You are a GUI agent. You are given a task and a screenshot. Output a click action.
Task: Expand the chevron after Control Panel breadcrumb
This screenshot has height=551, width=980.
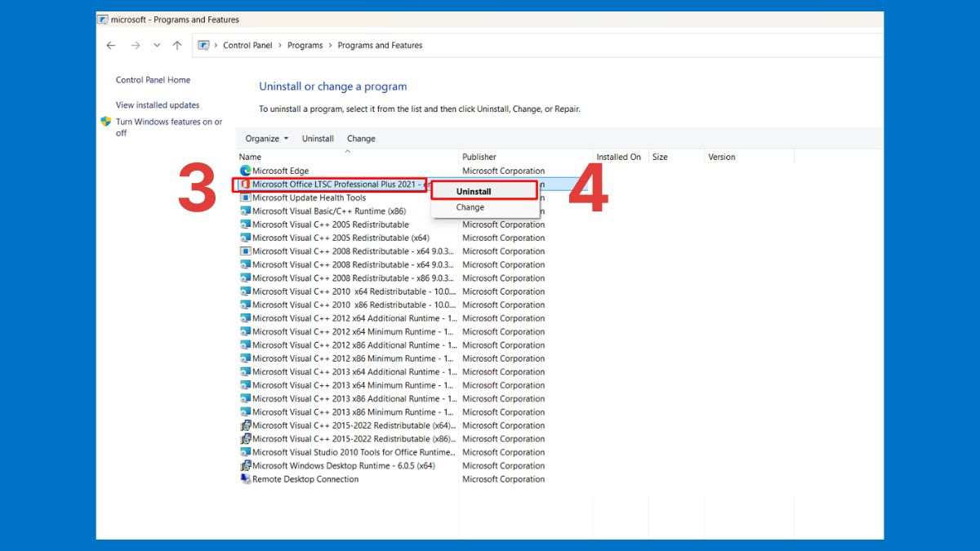[x=280, y=46]
